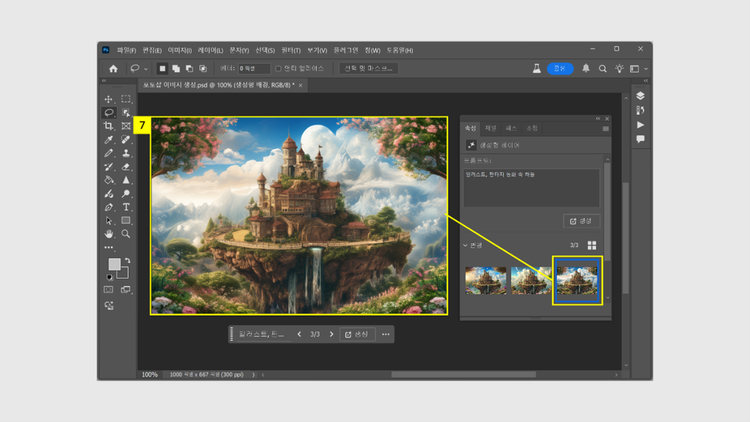Click the 생성 button in Properties panel
The height and width of the screenshot is (422, 750).
pos(581,220)
